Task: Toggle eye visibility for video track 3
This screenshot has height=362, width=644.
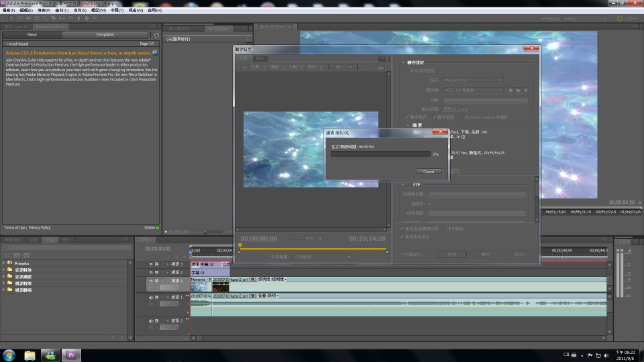Action: pos(150,265)
